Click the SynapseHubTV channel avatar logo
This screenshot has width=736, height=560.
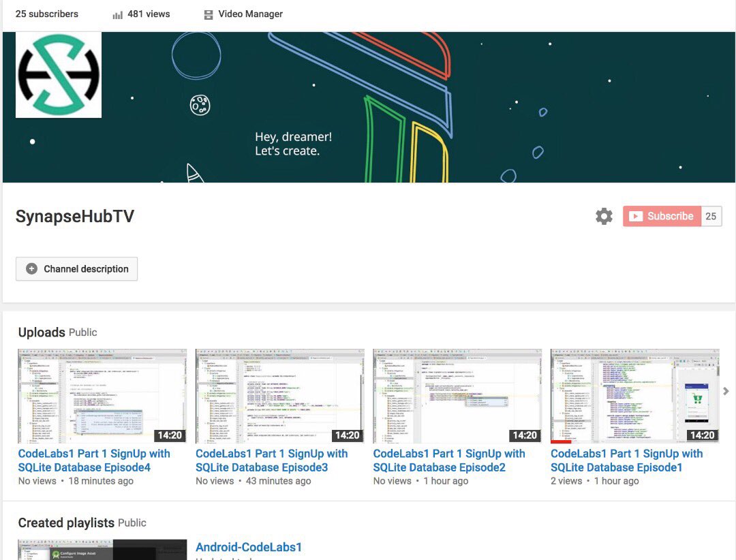coord(59,75)
